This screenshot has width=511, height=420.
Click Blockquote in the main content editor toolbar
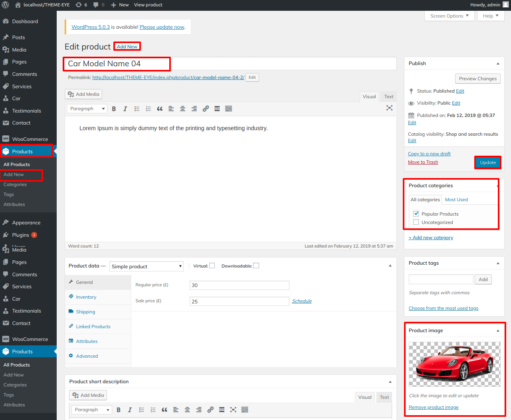point(160,109)
